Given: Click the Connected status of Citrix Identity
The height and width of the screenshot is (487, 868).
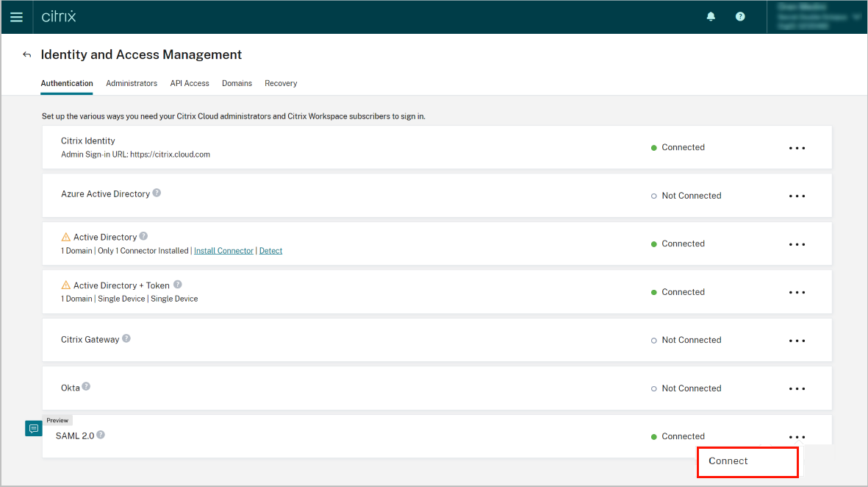Looking at the screenshot, I should (678, 147).
